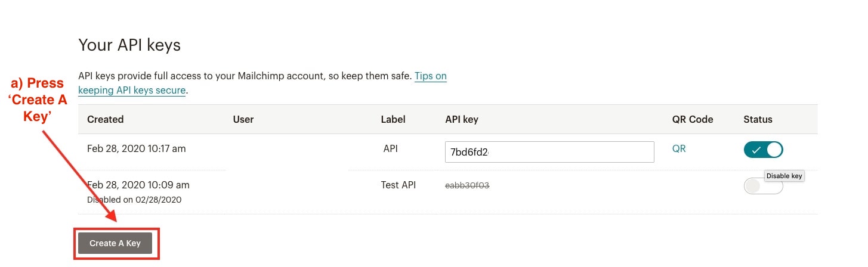Click the QR Code column header
Image resolution: width=868 pixels, height=267 pixels.
[692, 119]
